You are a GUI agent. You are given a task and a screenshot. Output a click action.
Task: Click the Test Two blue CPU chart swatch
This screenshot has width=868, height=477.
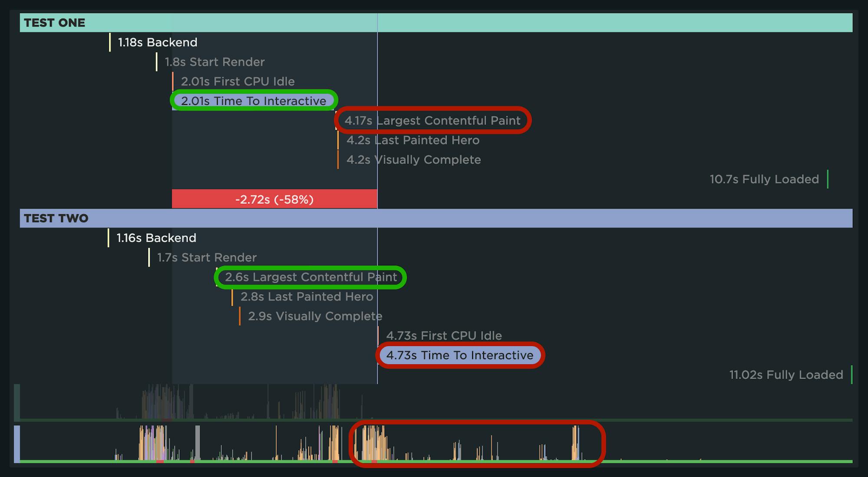pyautogui.click(x=17, y=444)
